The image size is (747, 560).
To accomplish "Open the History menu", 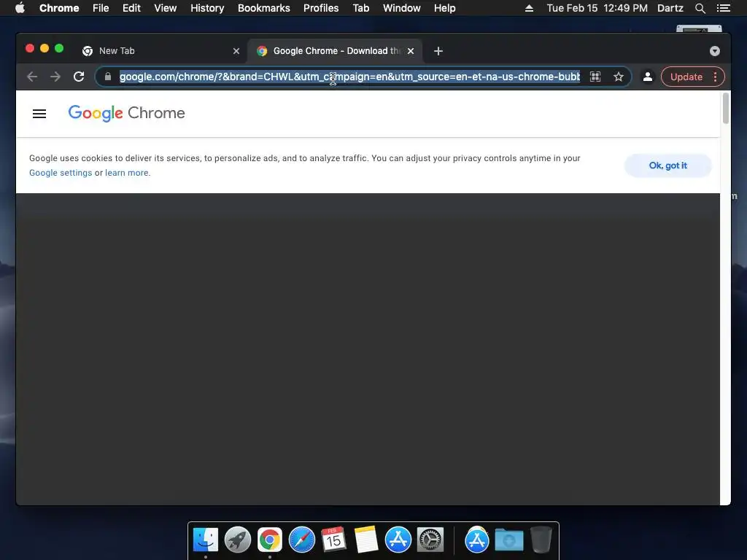I will click(x=207, y=8).
